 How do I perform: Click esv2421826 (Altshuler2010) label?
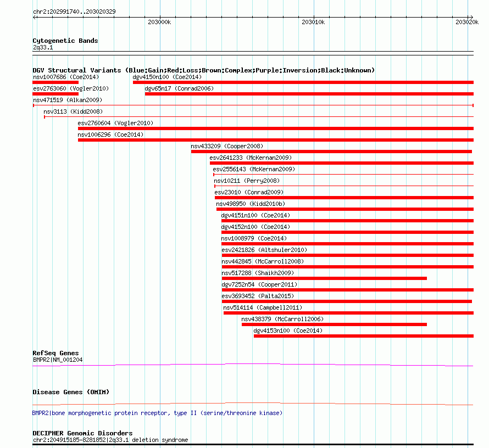(x=264, y=250)
